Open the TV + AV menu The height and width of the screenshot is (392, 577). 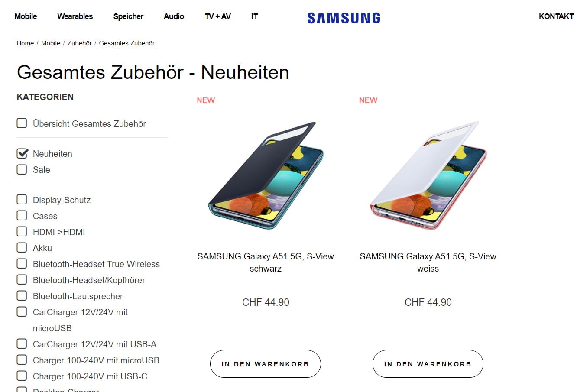(x=217, y=16)
